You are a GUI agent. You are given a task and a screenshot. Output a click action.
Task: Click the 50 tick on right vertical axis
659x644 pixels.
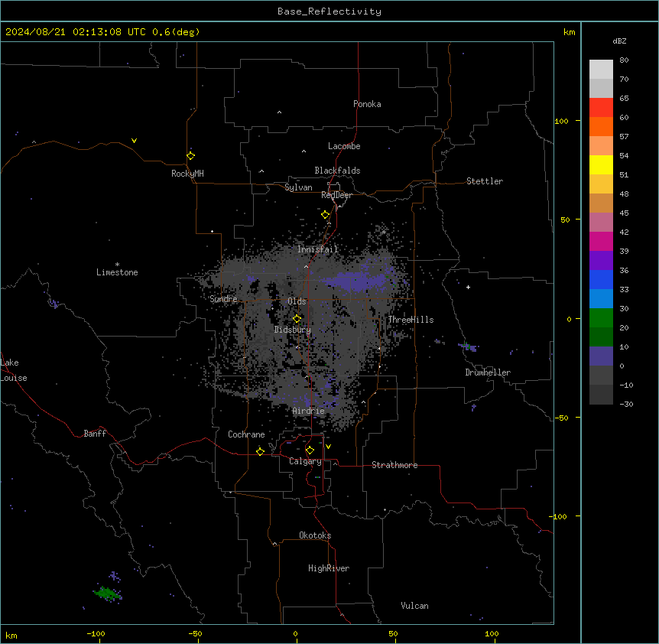565,220
